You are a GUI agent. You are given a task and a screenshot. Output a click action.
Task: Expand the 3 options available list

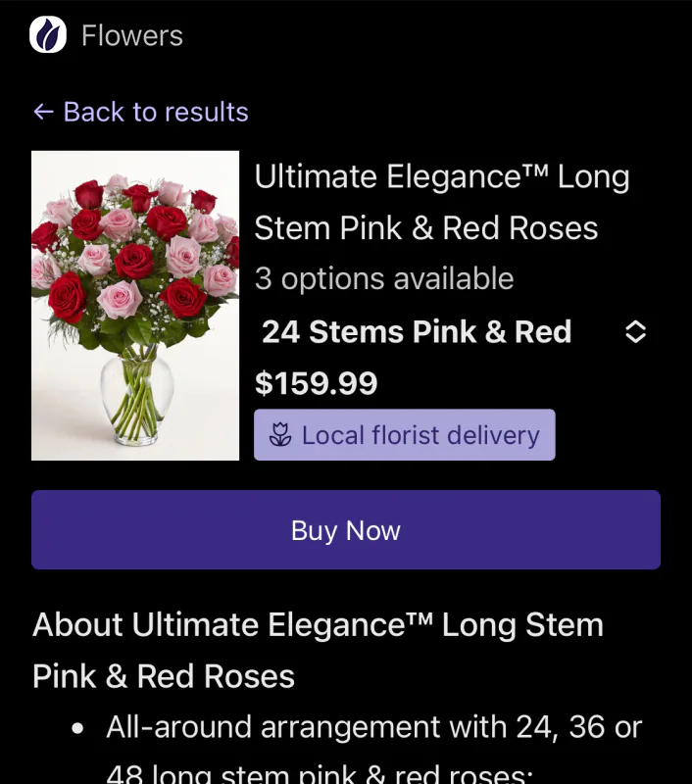[384, 278]
